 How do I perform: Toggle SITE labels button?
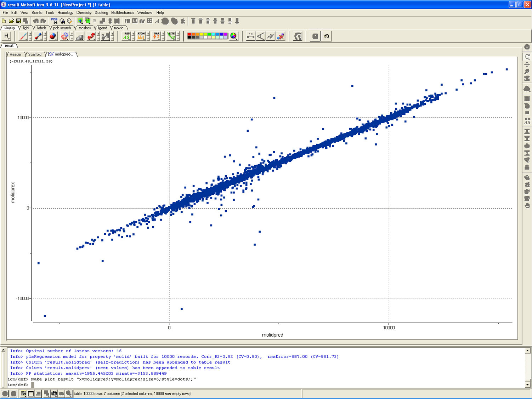[x=171, y=36]
